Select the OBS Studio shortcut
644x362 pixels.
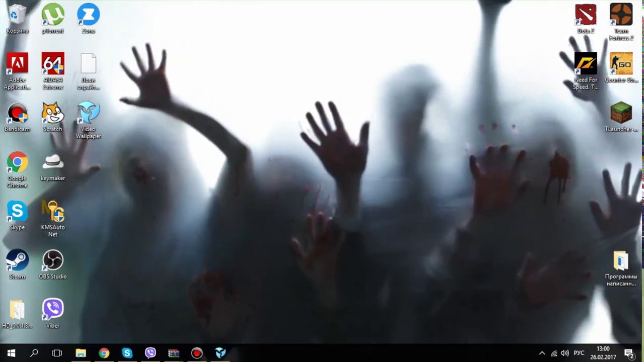pos(53,260)
